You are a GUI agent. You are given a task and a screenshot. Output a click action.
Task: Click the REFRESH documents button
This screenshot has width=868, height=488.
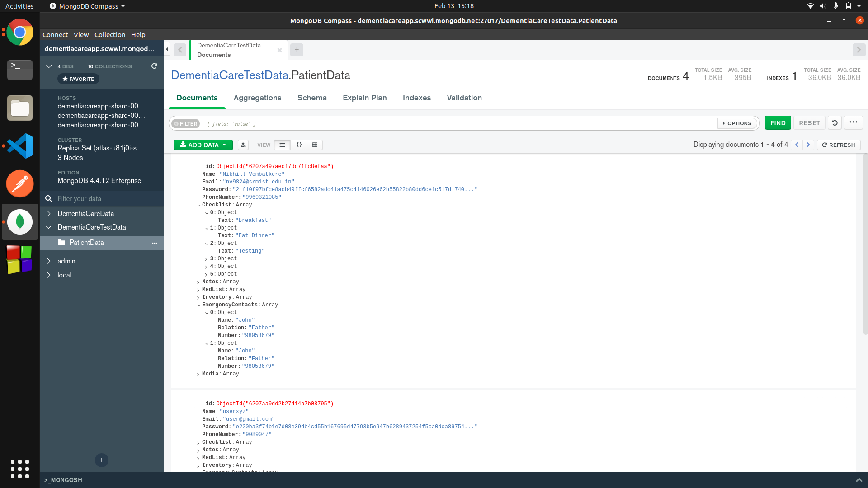pos(839,145)
